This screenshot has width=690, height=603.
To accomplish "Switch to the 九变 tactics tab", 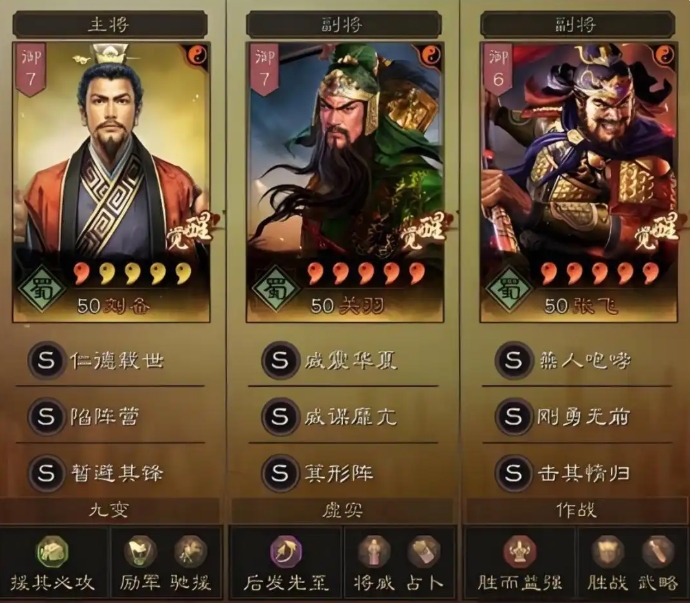I will click(110, 510).
